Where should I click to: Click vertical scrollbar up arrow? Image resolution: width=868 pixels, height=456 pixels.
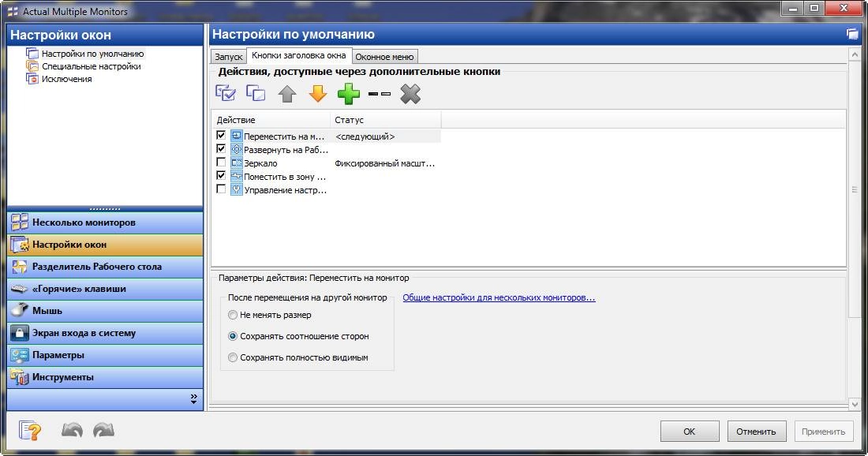click(x=854, y=54)
